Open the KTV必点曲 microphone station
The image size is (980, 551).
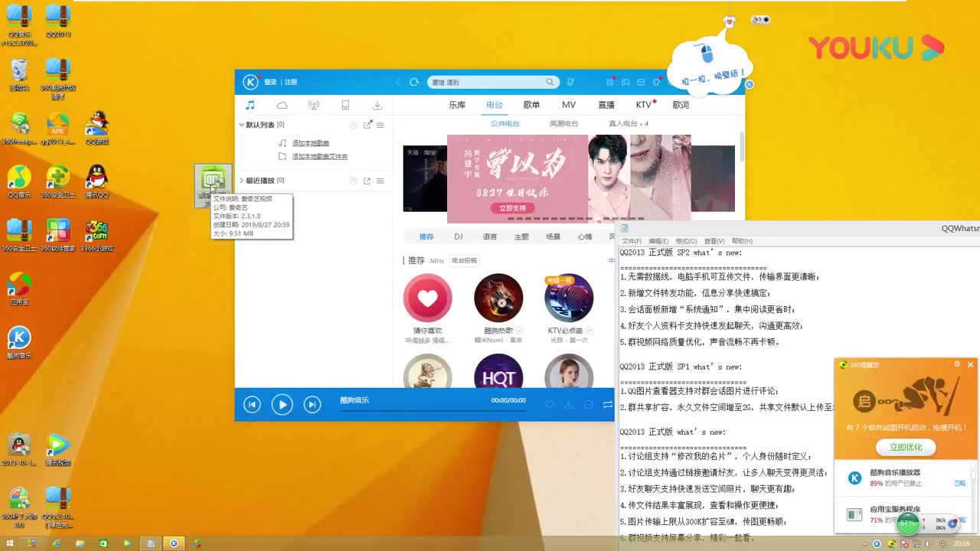[569, 298]
